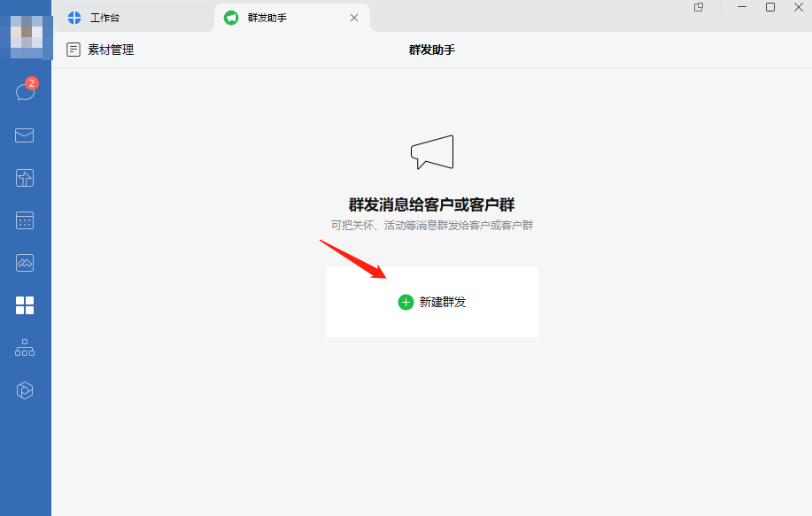
Task: Click the green plus on 新建群发
Action: click(x=406, y=302)
